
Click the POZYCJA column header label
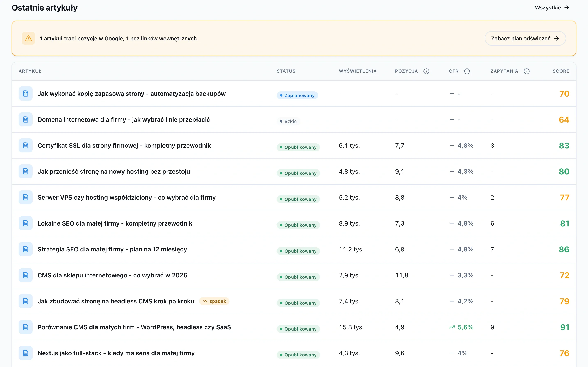click(x=406, y=71)
